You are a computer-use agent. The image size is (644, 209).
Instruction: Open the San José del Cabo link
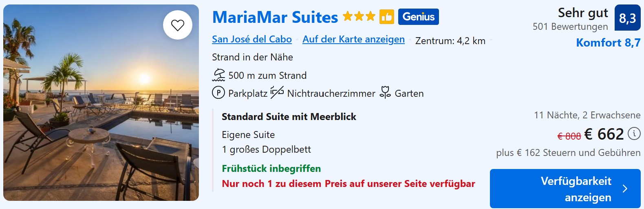click(x=252, y=39)
